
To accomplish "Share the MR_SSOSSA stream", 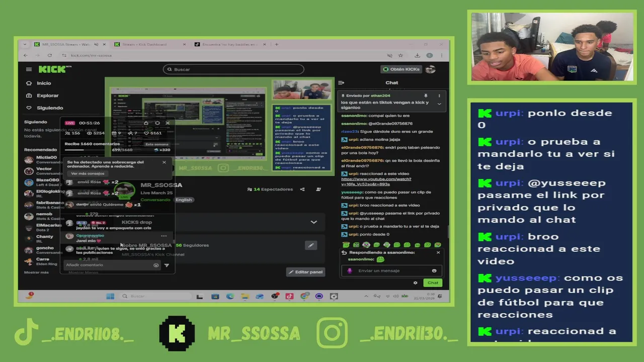I will tap(302, 190).
